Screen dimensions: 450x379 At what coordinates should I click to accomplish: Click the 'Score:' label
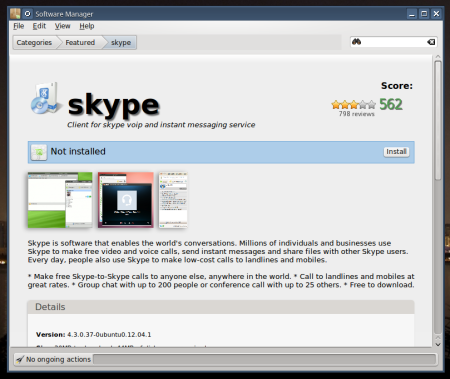(397, 86)
